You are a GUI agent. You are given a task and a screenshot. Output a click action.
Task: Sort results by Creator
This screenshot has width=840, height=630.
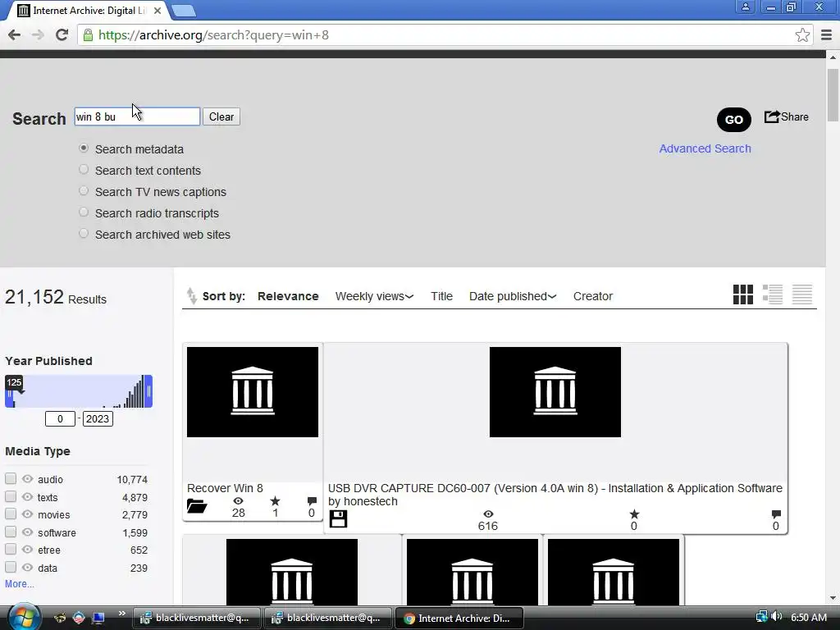tap(592, 296)
